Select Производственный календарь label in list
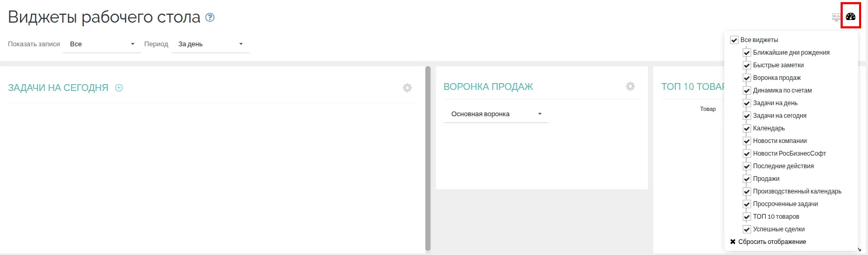This screenshot has height=255, width=868. (x=797, y=191)
